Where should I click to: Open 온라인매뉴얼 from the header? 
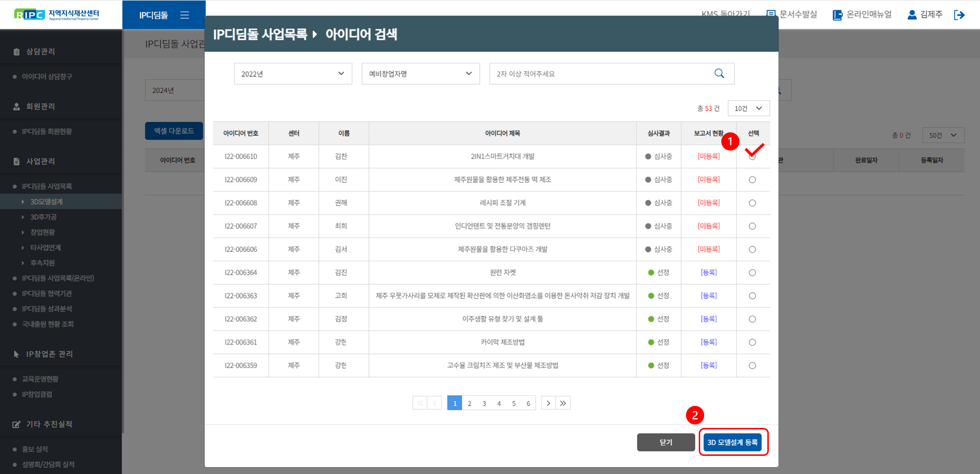coord(862,15)
